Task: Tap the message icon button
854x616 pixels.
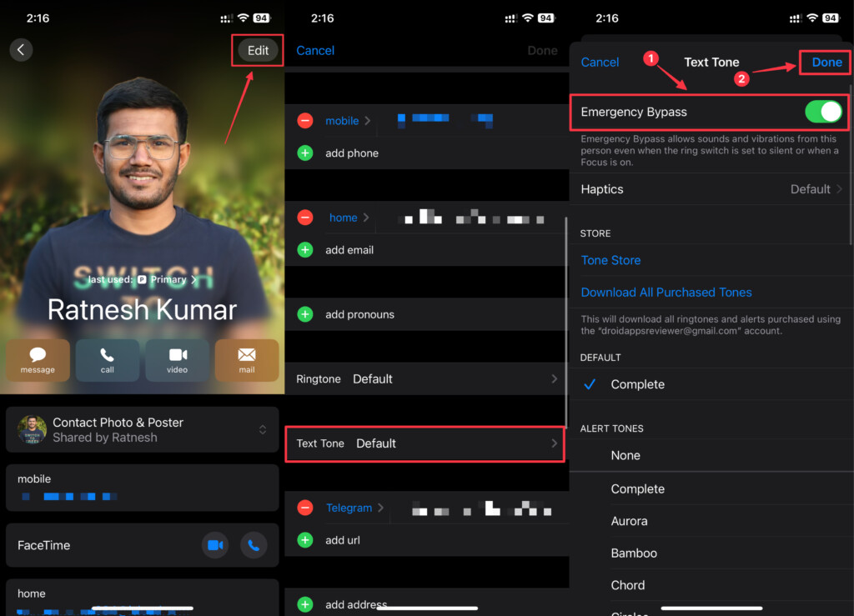Action: [38, 360]
